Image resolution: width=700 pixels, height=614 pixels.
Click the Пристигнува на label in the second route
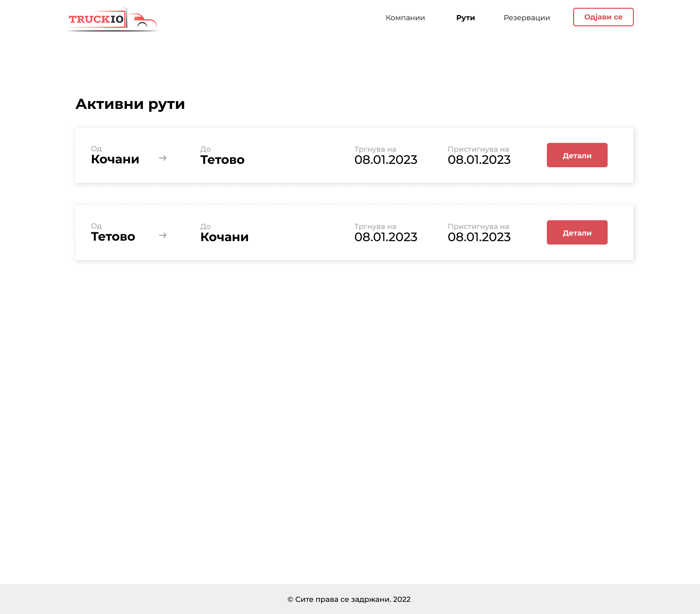(x=478, y=227)
